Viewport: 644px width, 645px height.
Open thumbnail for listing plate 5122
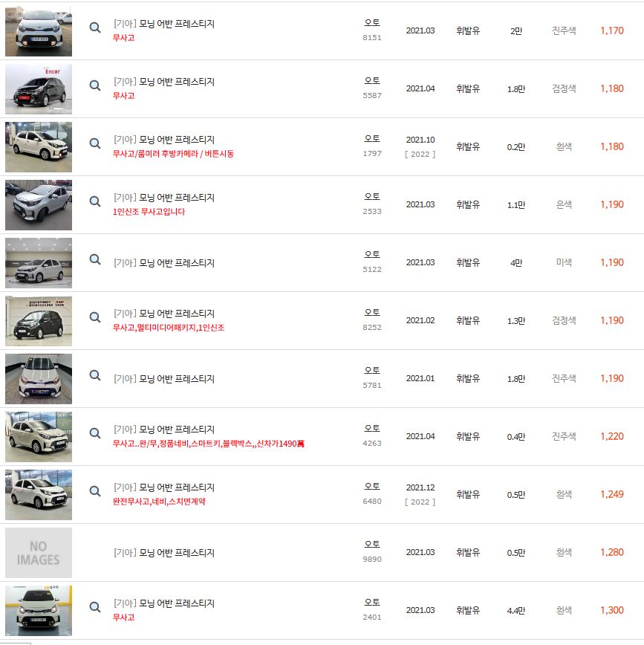click(x=39, y=263)
